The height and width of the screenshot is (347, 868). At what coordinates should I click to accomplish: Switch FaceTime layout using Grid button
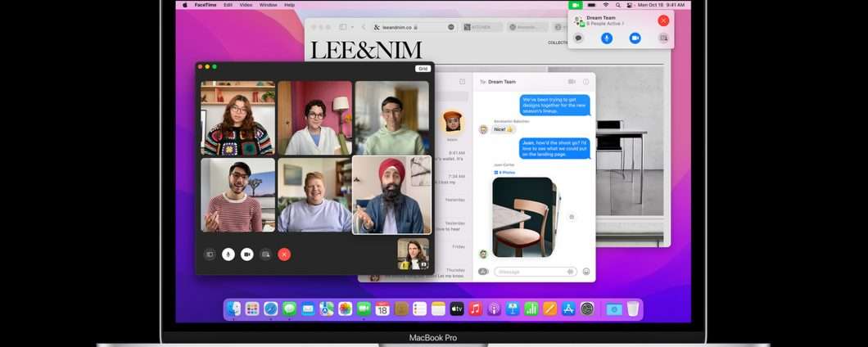423,69
